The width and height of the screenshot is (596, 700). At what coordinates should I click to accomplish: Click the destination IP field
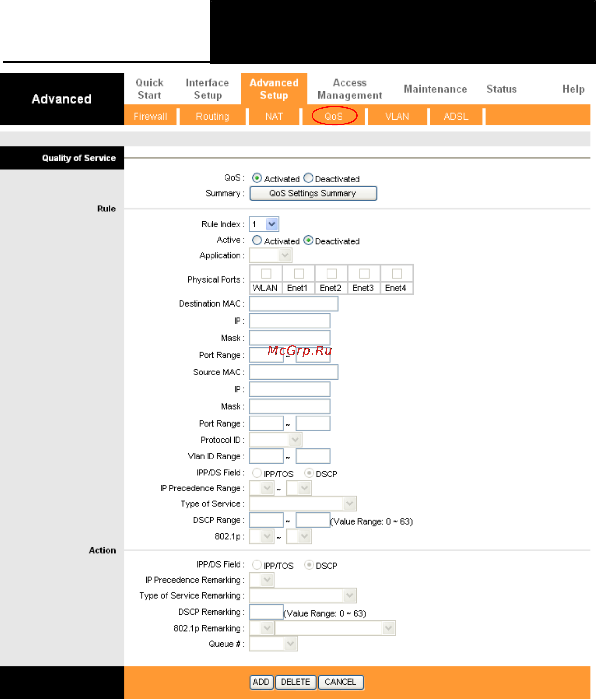[x=290, y=321]
